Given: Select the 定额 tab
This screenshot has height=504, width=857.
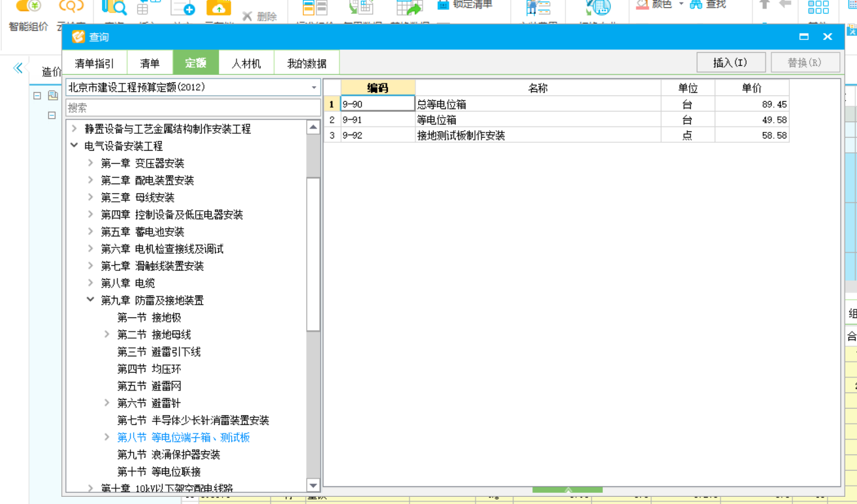Looking at the screenshot, I should pyautogui.click(x=195, y=63).
